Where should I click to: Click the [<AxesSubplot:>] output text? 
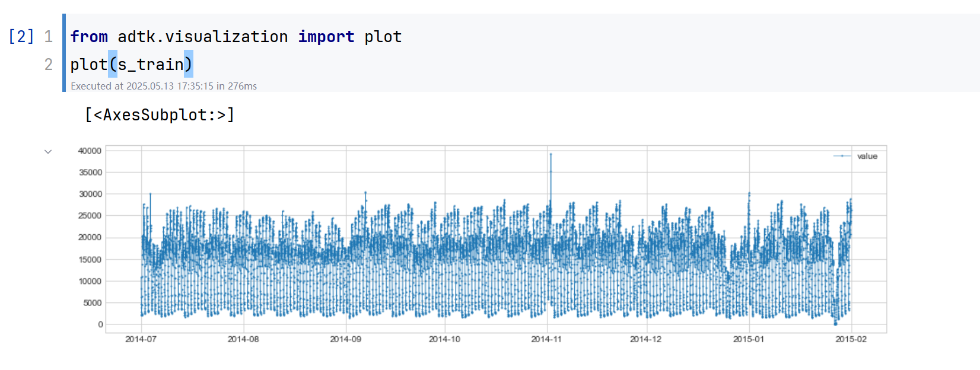tap(160, 114)
